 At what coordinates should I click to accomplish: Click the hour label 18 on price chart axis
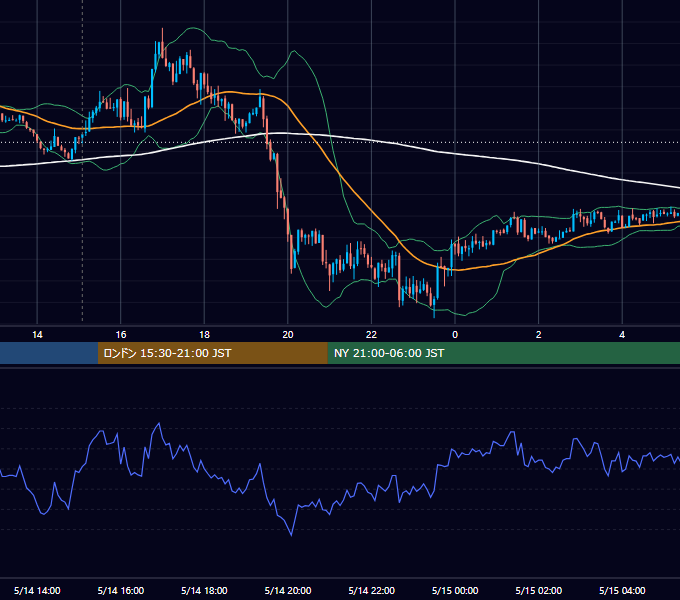204,334
